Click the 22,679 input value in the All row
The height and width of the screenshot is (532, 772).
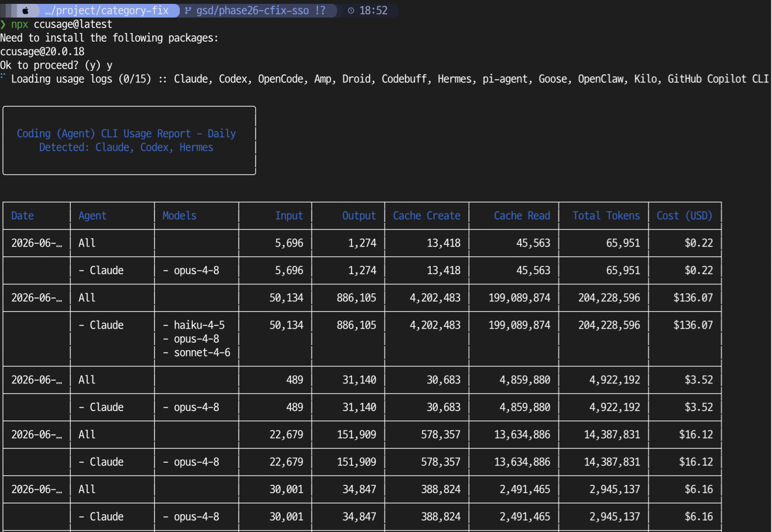pyautogui.click(x=286, y=435)
